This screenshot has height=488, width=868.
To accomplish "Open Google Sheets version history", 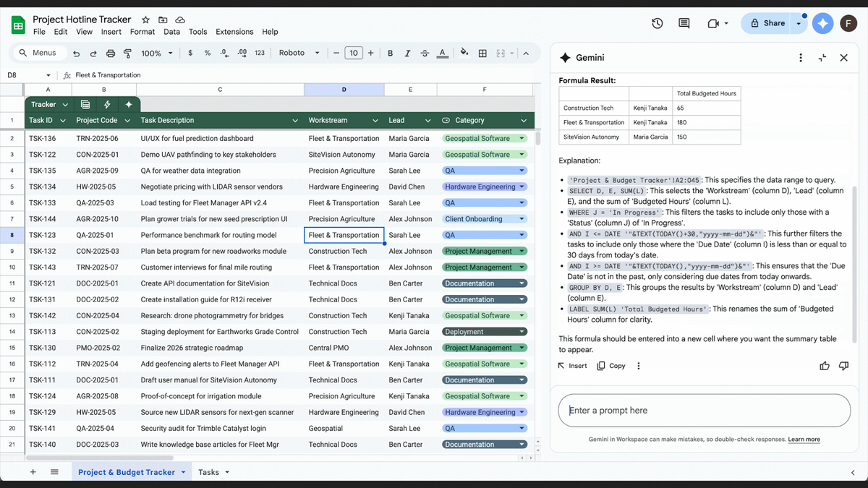I will (x=657, y=23).
